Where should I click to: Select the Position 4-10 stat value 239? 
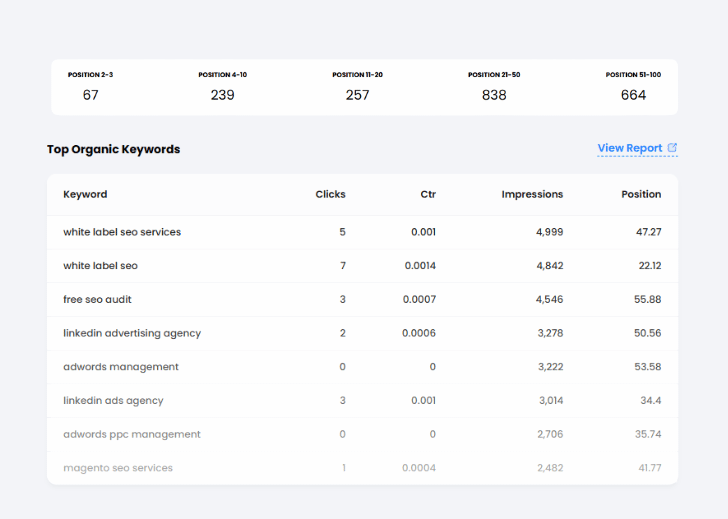pyautogui.click(x=222, y=95)
